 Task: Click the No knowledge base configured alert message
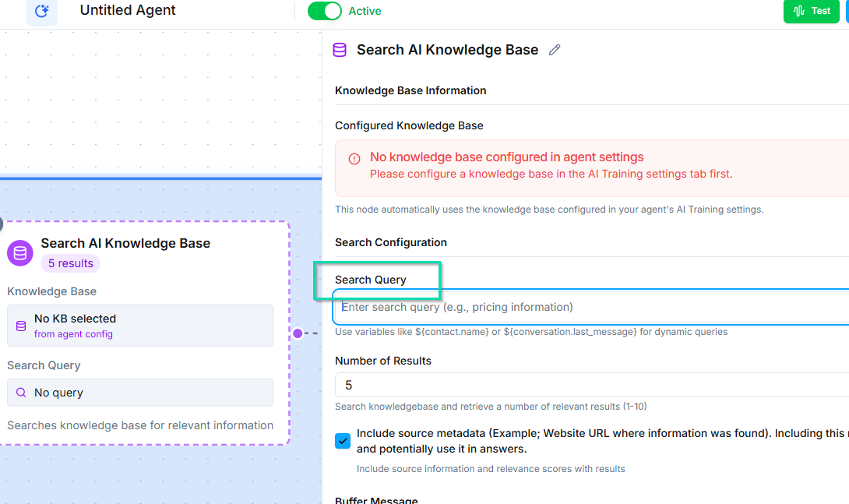(506, 157)
